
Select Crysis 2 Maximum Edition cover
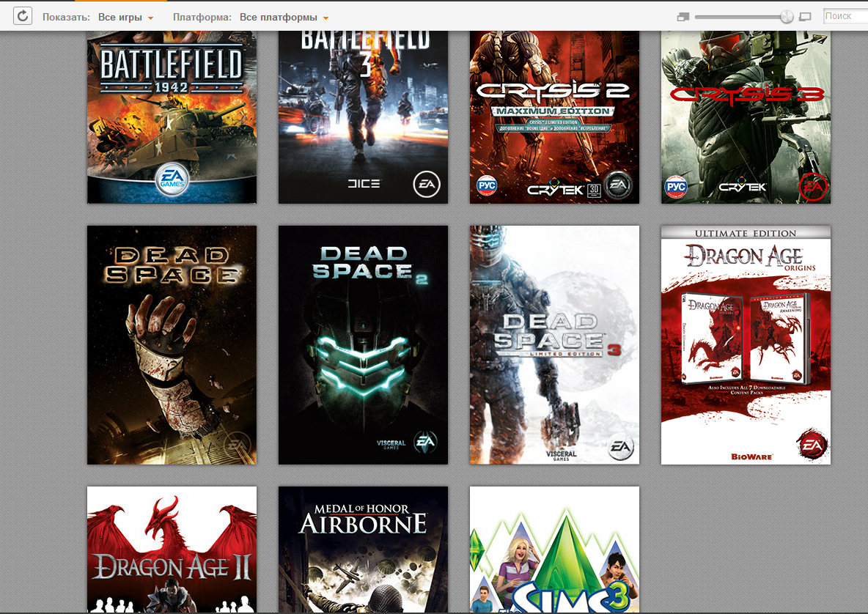[x=554, y=117]
